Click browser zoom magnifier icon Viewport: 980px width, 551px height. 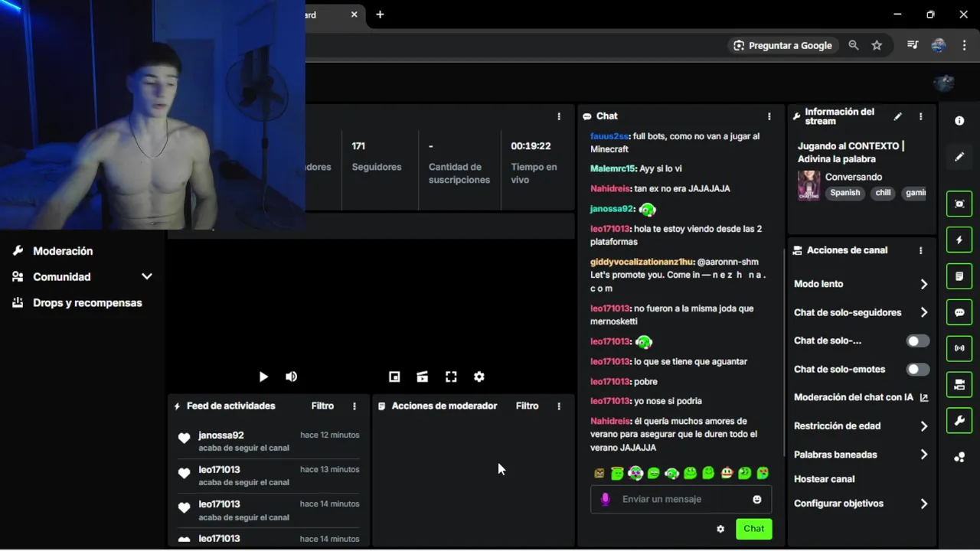853,45
